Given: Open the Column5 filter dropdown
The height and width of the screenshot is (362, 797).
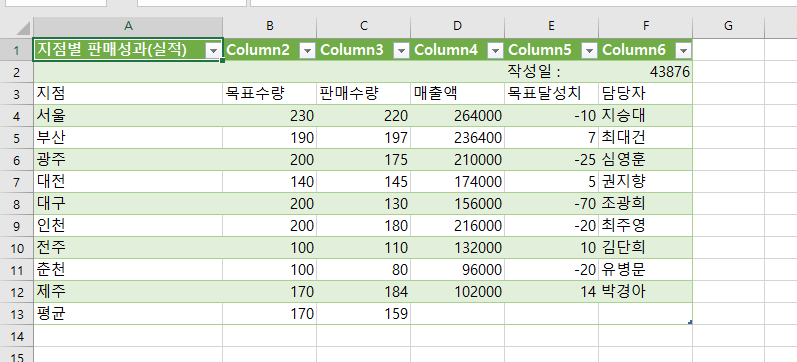Looking at the screenshot, I should click(x=590, y=50).
